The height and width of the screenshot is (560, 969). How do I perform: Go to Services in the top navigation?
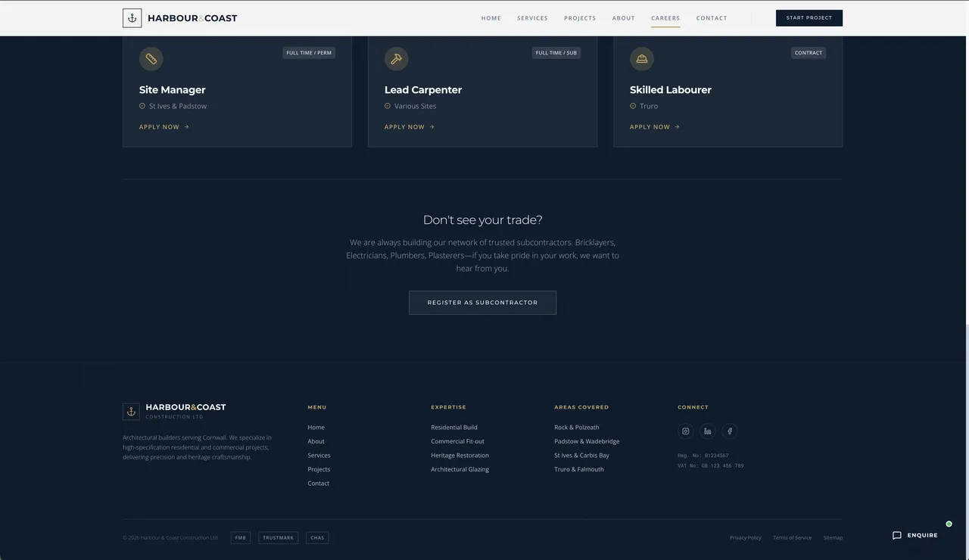point(532,18)
